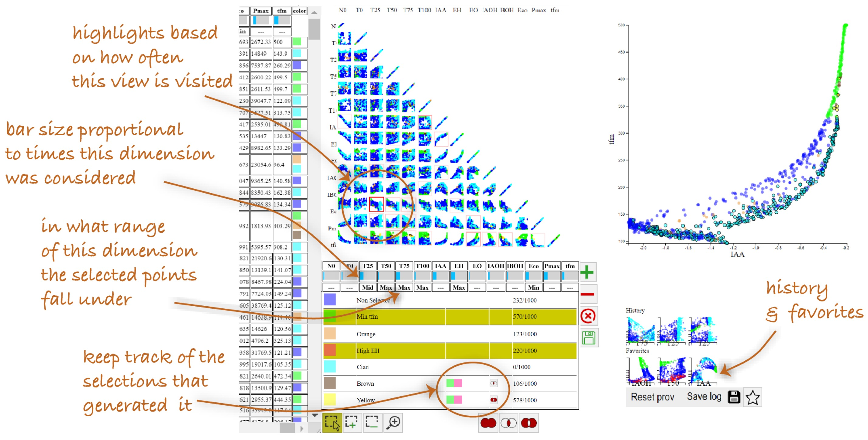Open the IAA favorites thumbnail
The height and width of the screenshot is (440, 868).
click(703, 372)
